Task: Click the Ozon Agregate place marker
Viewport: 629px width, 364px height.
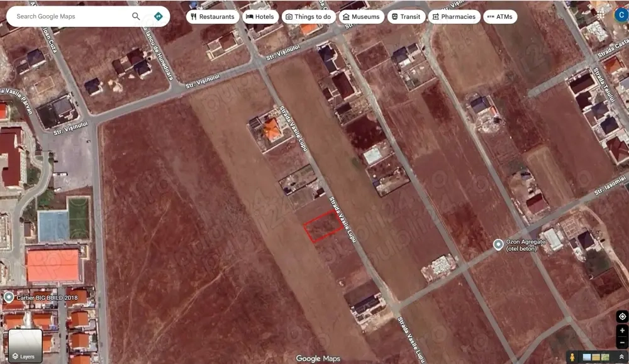Action: (499, 244)
